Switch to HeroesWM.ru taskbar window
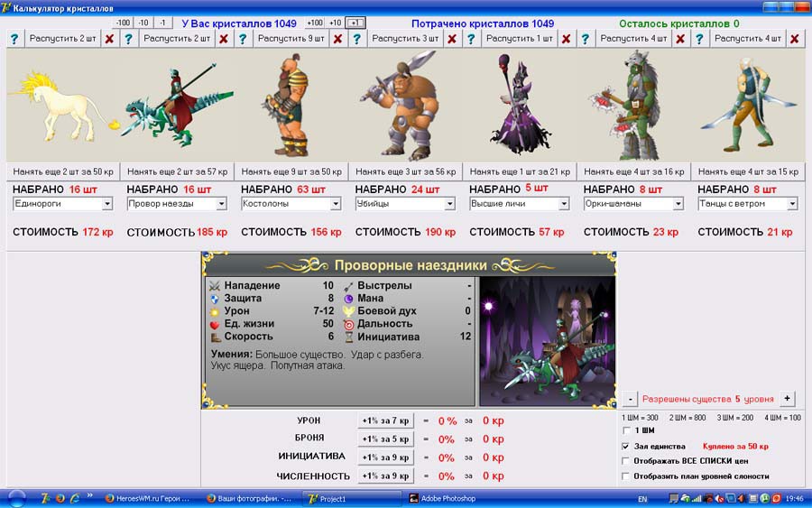812x508 pixels. click(149, 499)
